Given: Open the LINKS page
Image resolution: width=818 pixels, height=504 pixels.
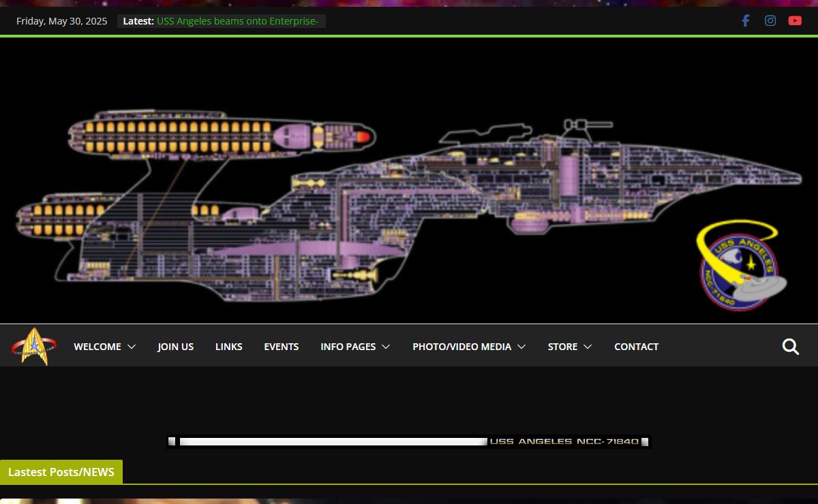Looking at the screenshot, I should click(x=229, y=347).
